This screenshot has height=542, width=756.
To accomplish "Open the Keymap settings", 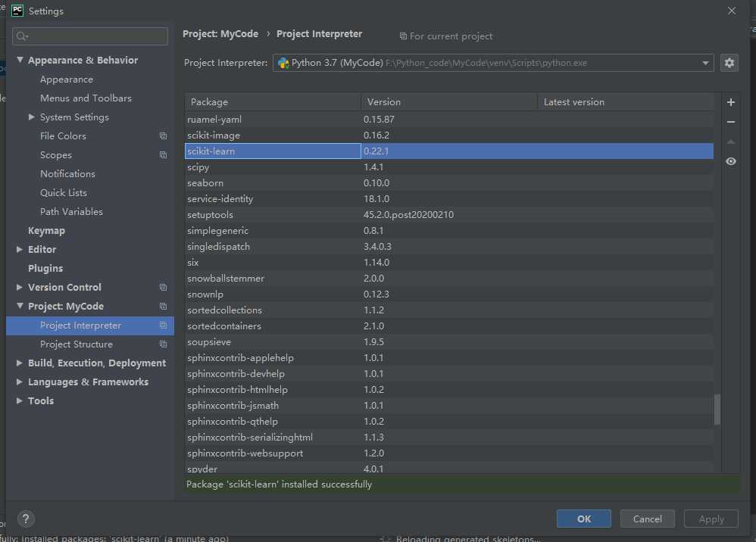I will pos(46,231).
